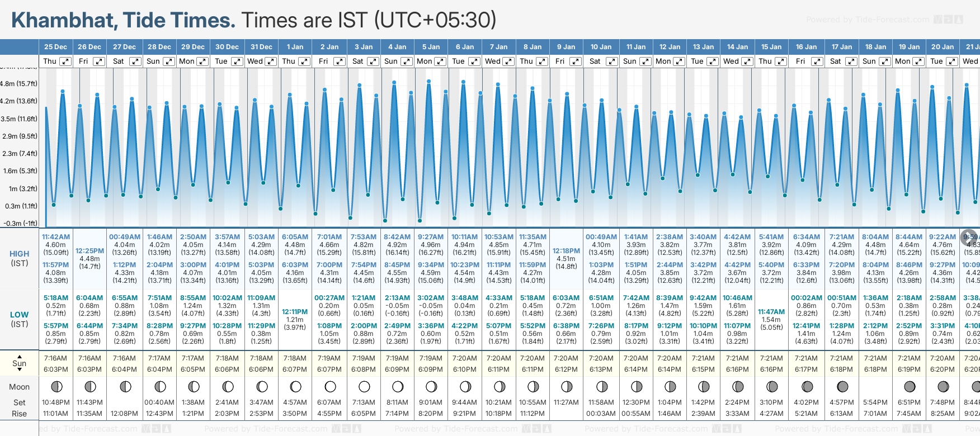Click the moon phase icon for 1 Jan

point(295,386)
